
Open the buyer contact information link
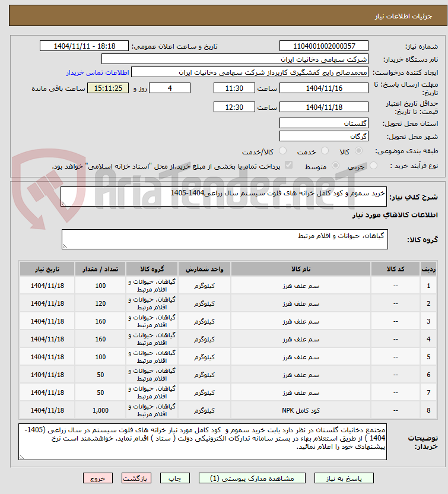[x=97, y=73]
